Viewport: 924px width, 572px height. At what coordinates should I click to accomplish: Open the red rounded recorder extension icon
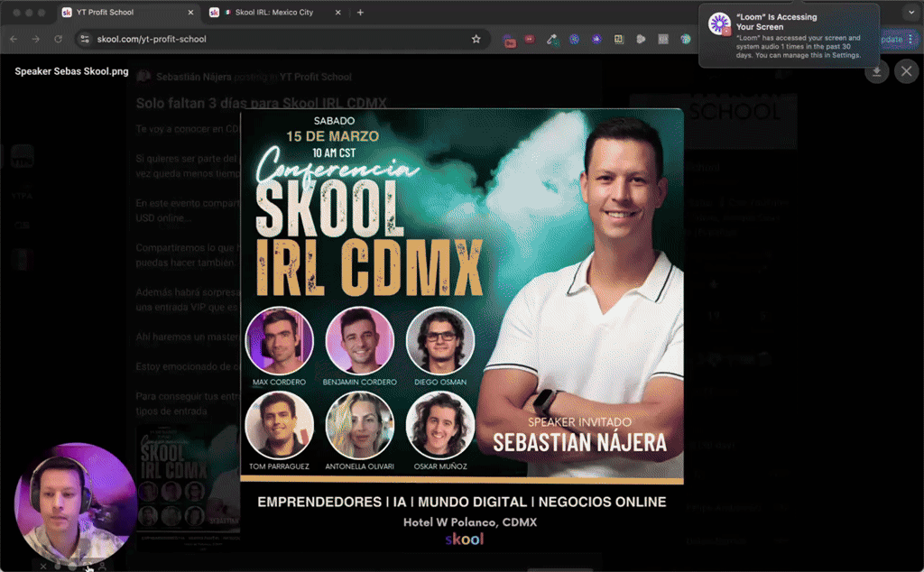[x=530, y=39]
